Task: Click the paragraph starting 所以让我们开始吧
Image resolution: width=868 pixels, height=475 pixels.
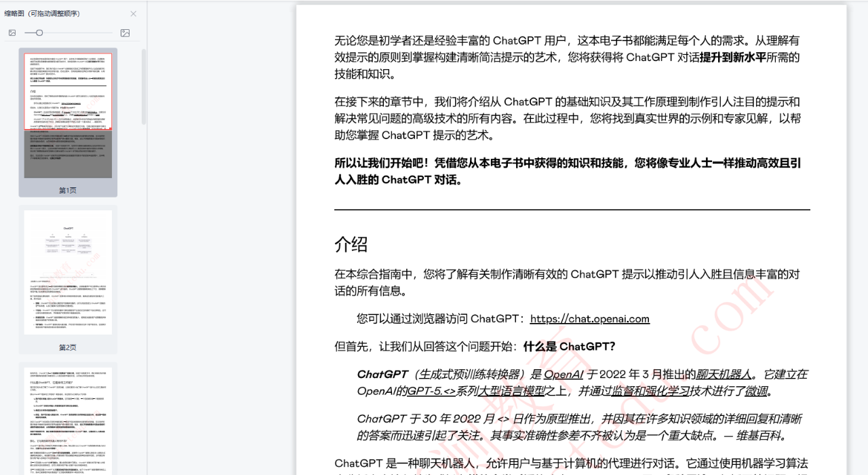Action: tap(568, 172)
